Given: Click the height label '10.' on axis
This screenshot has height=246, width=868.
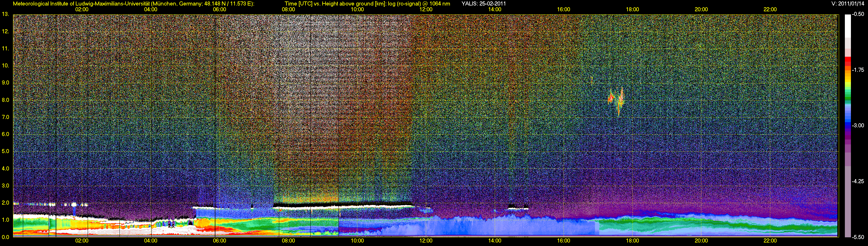Looking at the screenshot, I should coord(5,65).
